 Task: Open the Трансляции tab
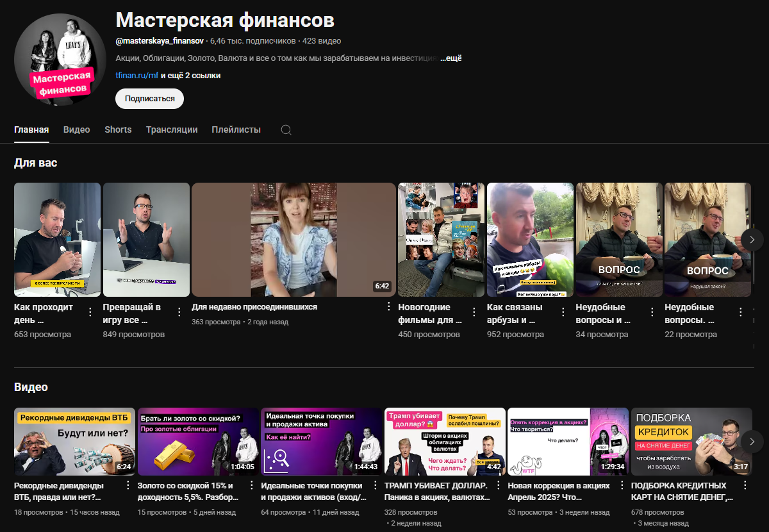[172, 129]
